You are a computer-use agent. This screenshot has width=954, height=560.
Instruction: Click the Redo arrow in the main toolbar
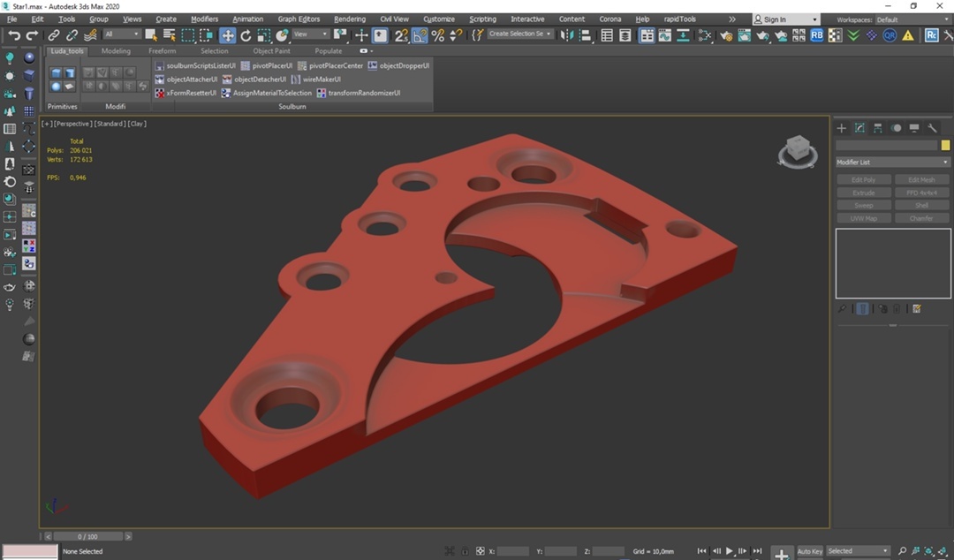point(32,35)
